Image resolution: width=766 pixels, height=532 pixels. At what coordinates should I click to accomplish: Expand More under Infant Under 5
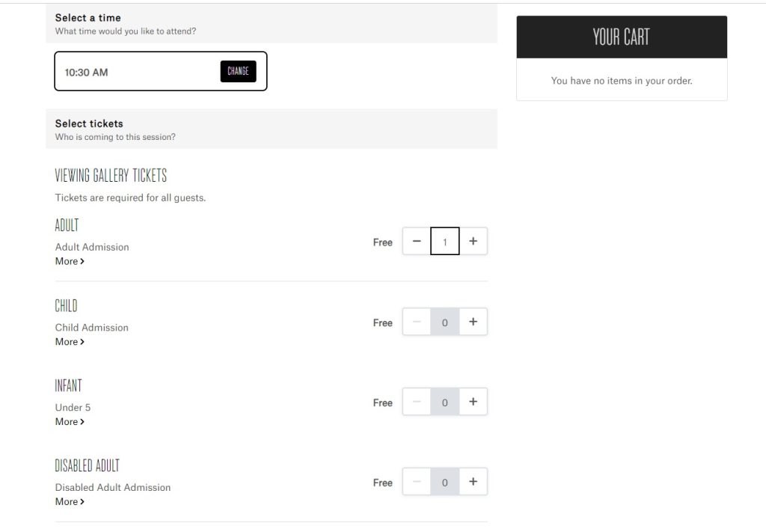point(70,422)
